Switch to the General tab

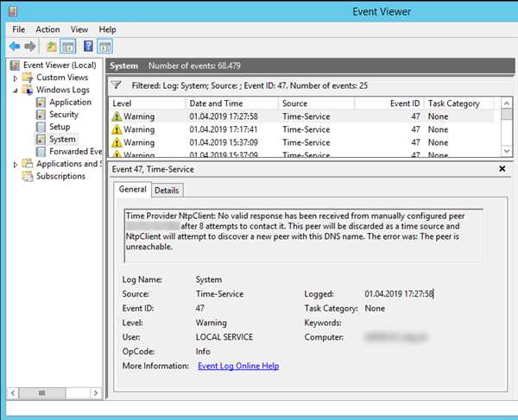pos(132,190)
